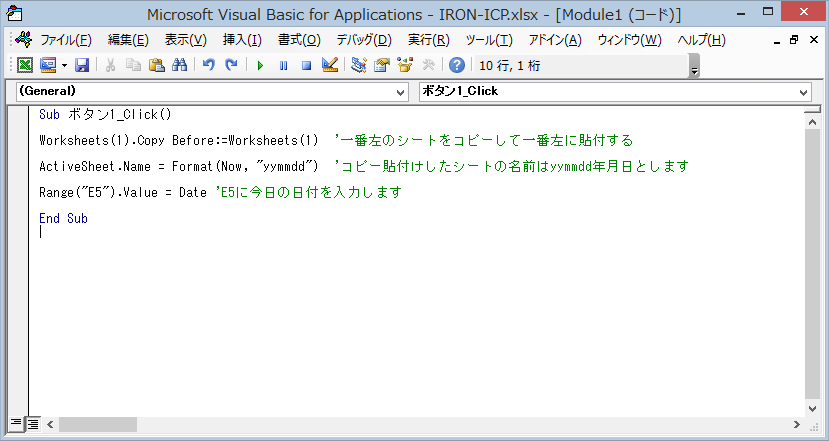Maximize the VBA application window

pos(768,12)
